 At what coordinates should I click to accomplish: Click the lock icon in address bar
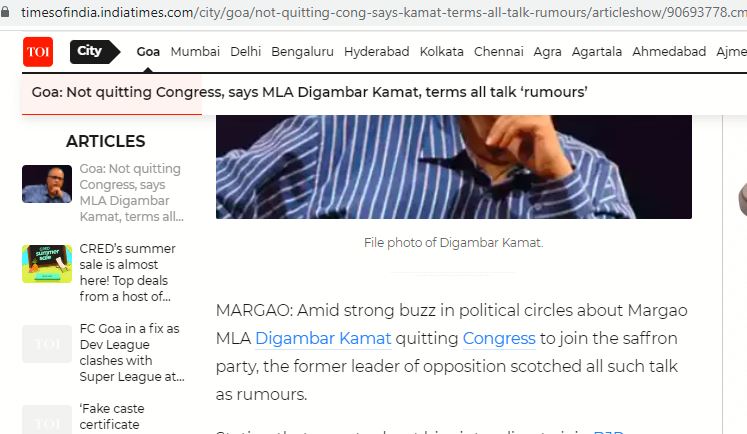click(4, 11)
